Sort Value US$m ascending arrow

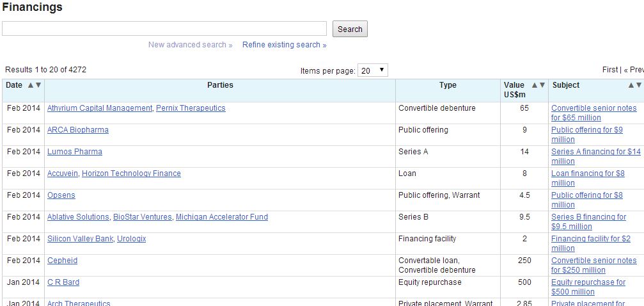click(535, 85)
